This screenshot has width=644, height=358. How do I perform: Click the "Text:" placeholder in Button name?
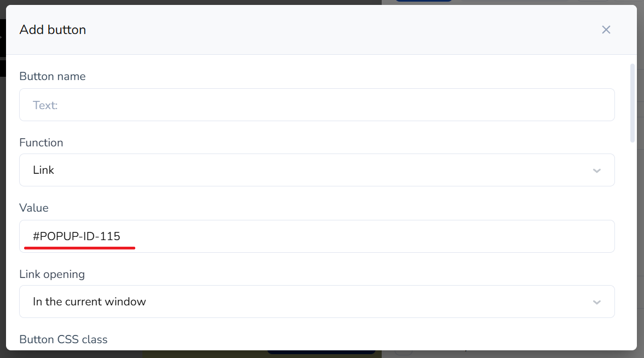[x=45, y=105]
